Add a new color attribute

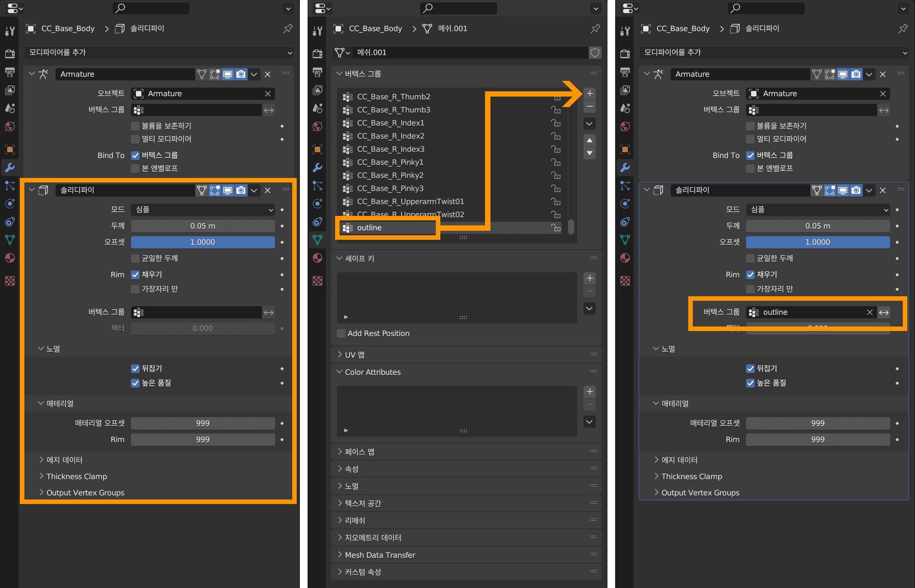coord(589,392)
